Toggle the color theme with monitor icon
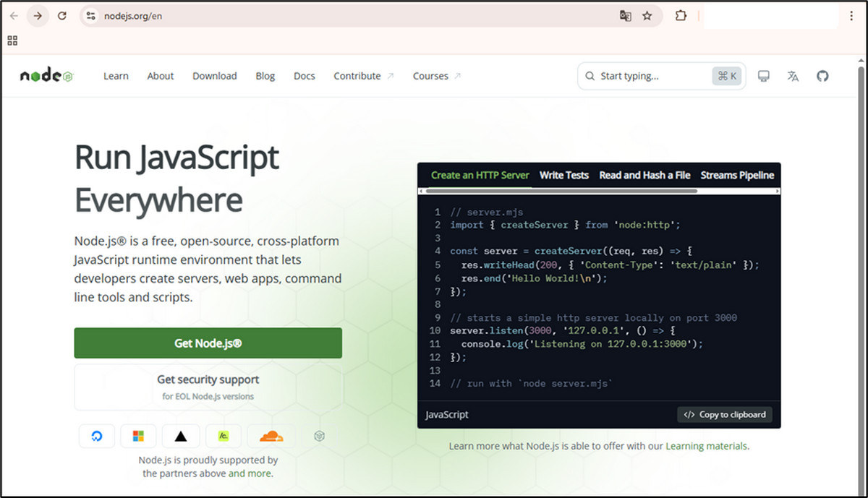This screenshot has width=868, height=498. point(763,76)
